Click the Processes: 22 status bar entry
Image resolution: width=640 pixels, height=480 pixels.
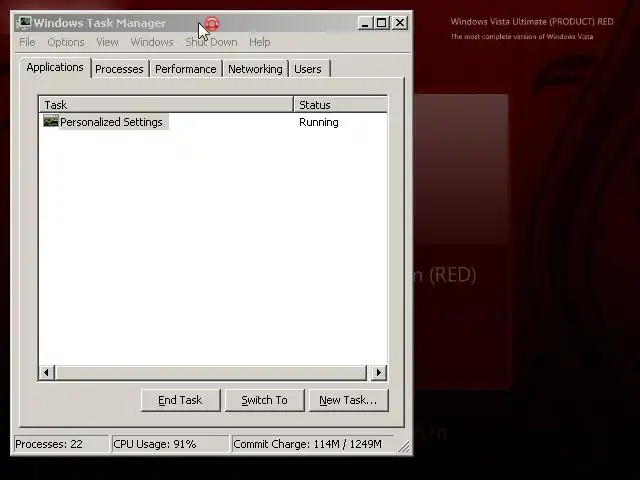(61, 444)
